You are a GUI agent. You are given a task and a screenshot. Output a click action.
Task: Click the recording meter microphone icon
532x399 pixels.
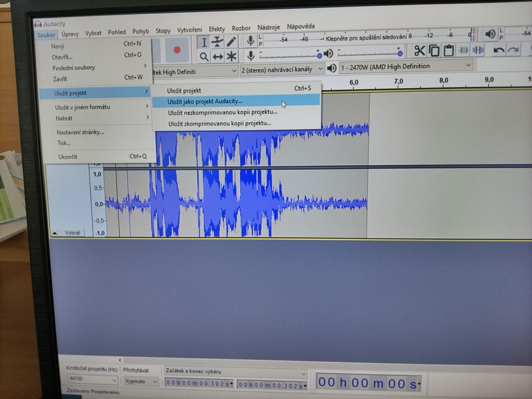[x=250, y=40]
